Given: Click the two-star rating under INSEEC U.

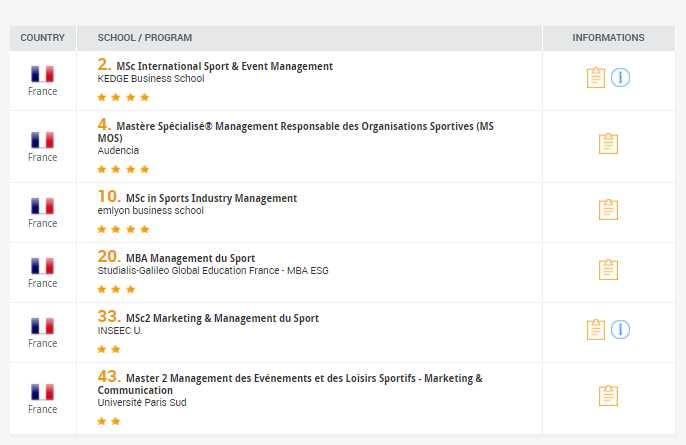Looking at the screenshot, I should click(108, 349).
